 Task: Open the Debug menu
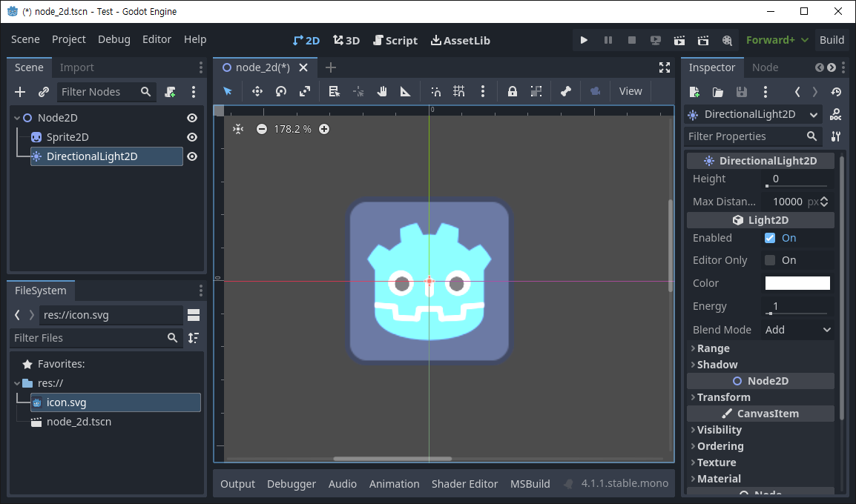point(114,39)
